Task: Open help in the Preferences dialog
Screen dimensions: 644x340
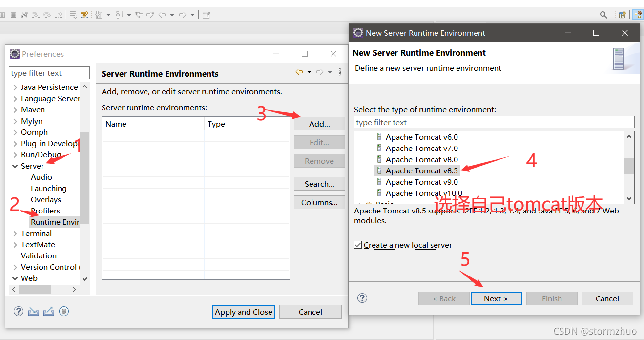Action: point(19,311)
